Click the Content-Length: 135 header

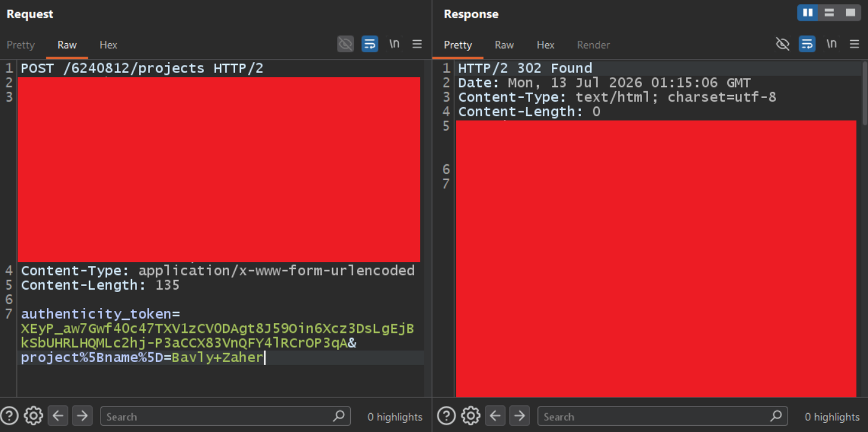(101, 285)
